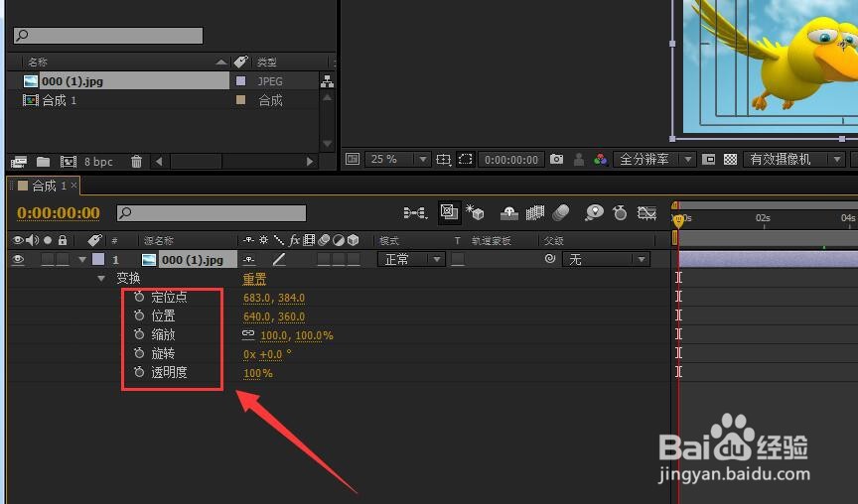
Task: Click layer 1 label color swatch in timeline
Action: point(98,259)
